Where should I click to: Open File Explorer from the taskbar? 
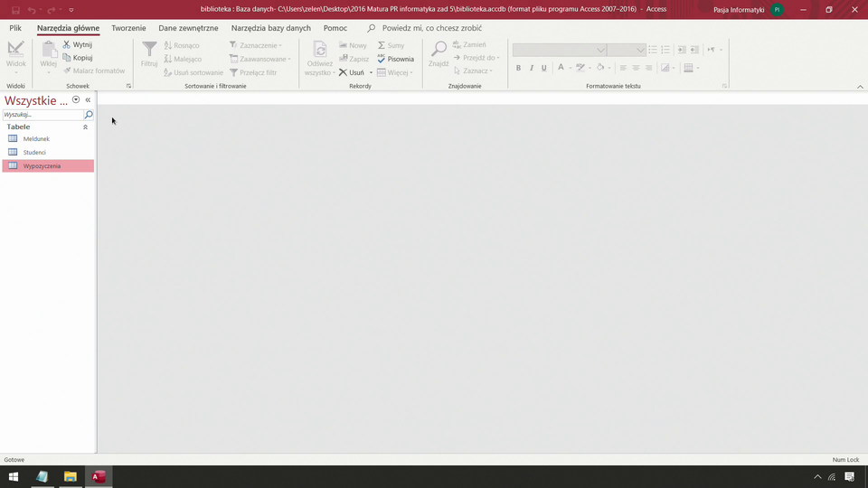point(70,476)
